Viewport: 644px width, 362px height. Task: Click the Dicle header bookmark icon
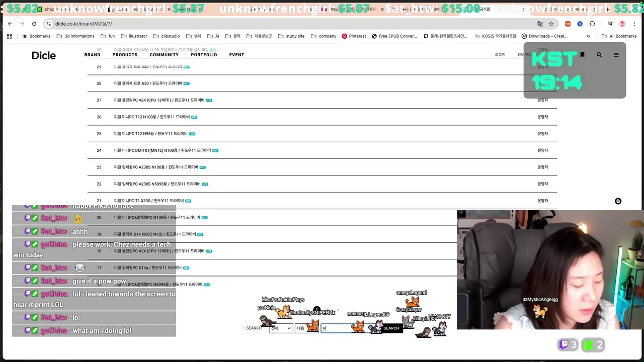point(582,55)
